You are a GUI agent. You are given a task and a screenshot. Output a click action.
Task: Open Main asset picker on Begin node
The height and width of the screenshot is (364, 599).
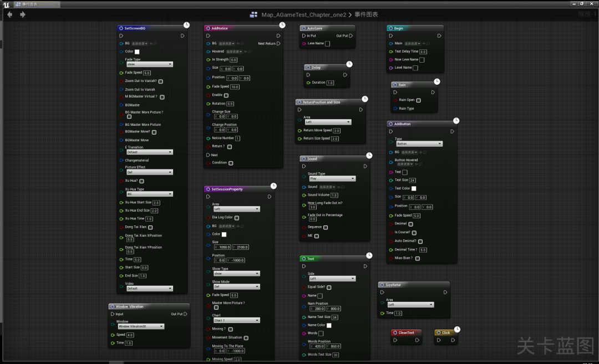(x=413, y=44)
